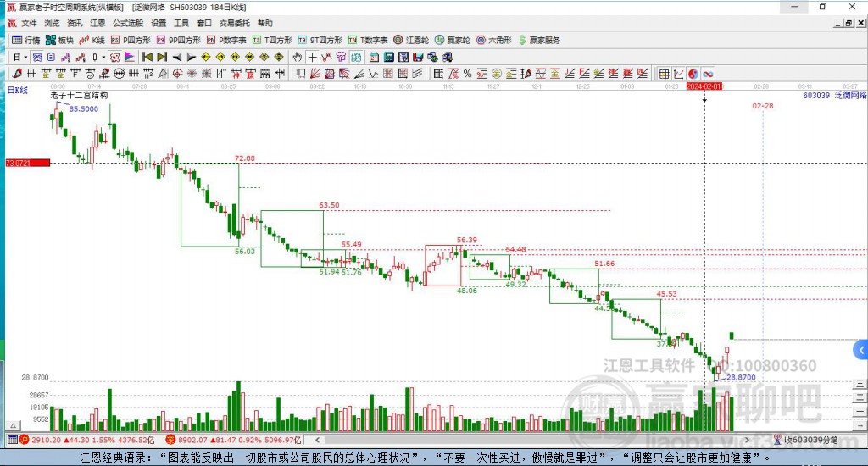Toggle the crosshair cursor tool
The height and width of the screenshot is (466, 868).
[312, 57]
